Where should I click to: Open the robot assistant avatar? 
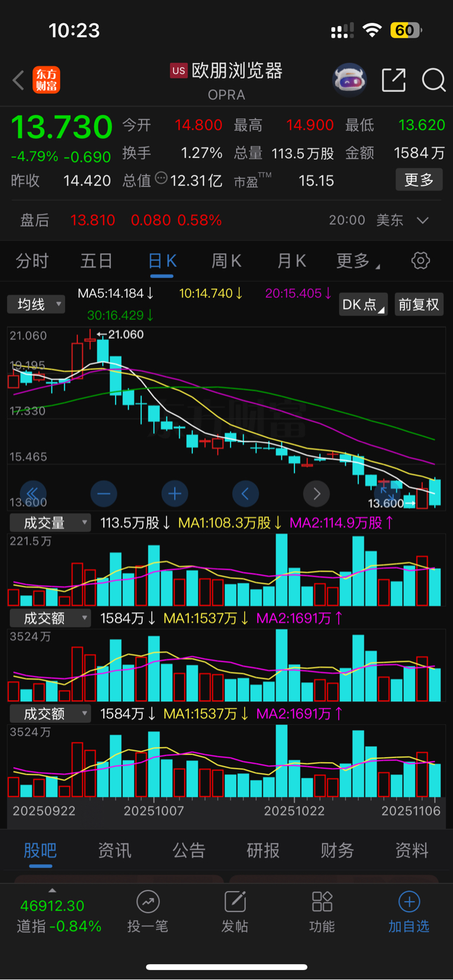tap(350, 80)
